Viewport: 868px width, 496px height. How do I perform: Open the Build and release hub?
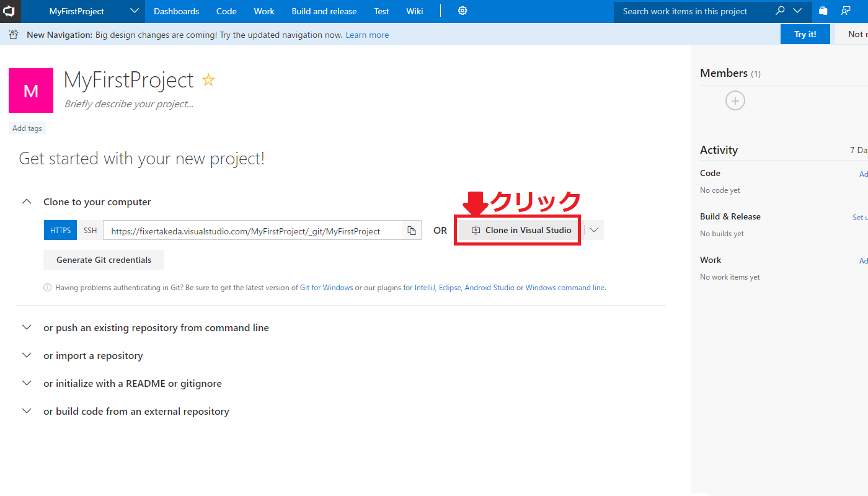[x=324, y=11]
